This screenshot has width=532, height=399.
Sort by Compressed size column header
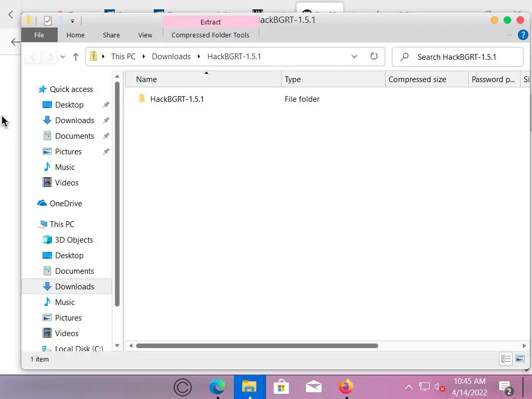427,79
